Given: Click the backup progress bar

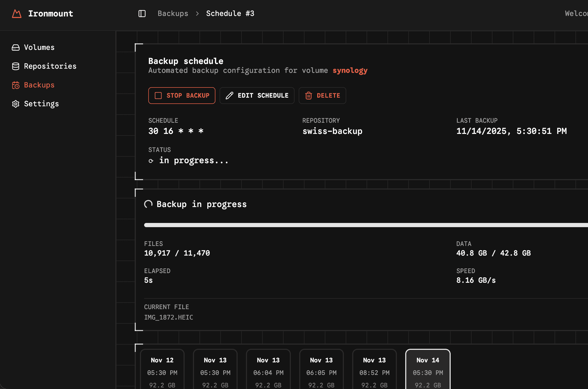Looking at the screenshot, I should [366, 225].
